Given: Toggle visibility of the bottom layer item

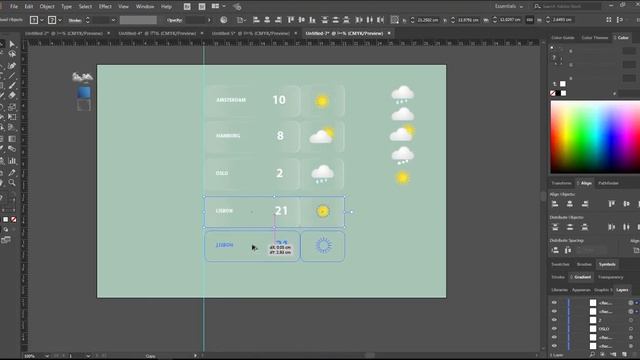Looking at the screenshot, I should (x=554, y=346).
